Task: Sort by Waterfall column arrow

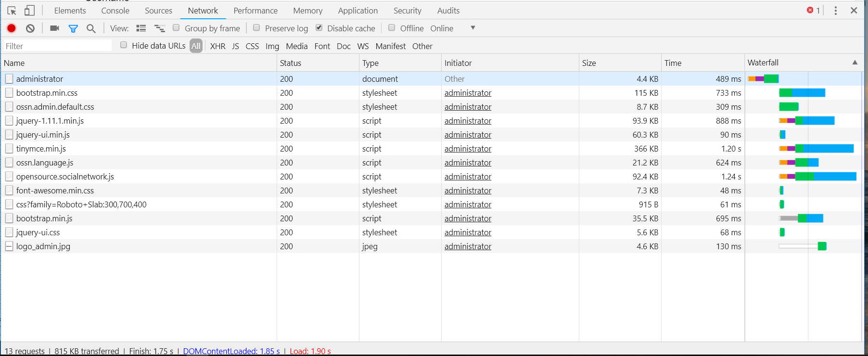Action: tap(855, 63)
